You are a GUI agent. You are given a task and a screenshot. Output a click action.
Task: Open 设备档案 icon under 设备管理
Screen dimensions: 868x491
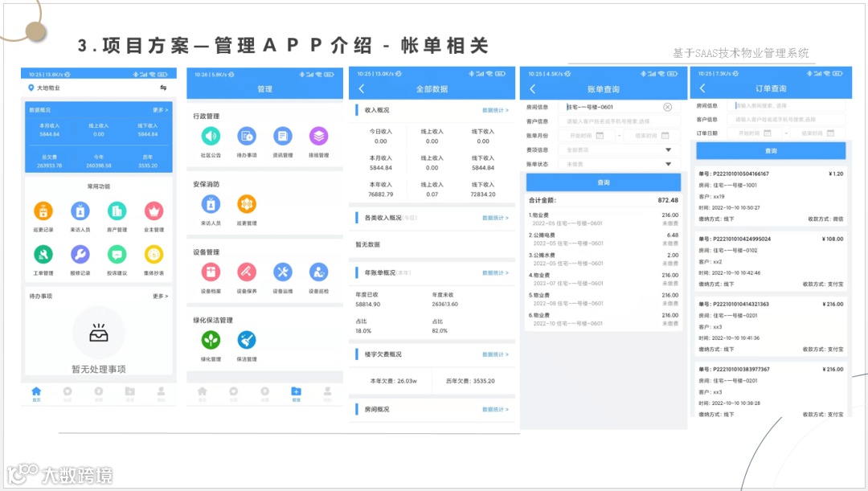point(211,272)
